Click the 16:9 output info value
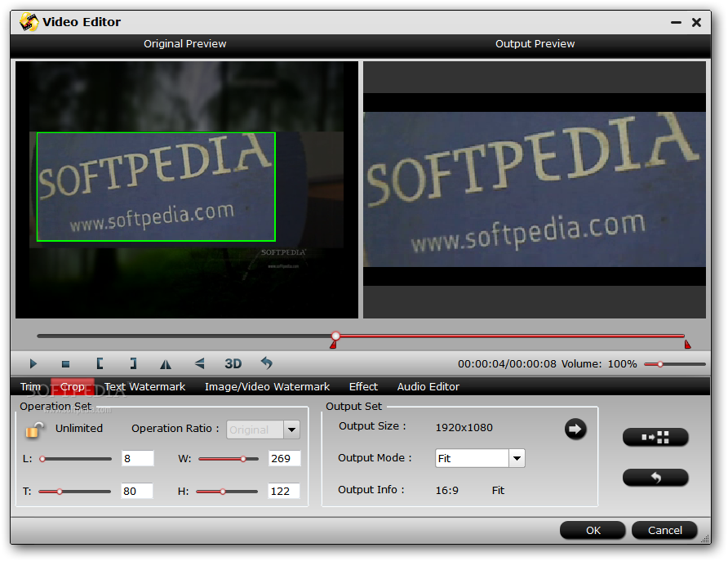This screenshot has width=728, height=561. (x=446, y=491)
